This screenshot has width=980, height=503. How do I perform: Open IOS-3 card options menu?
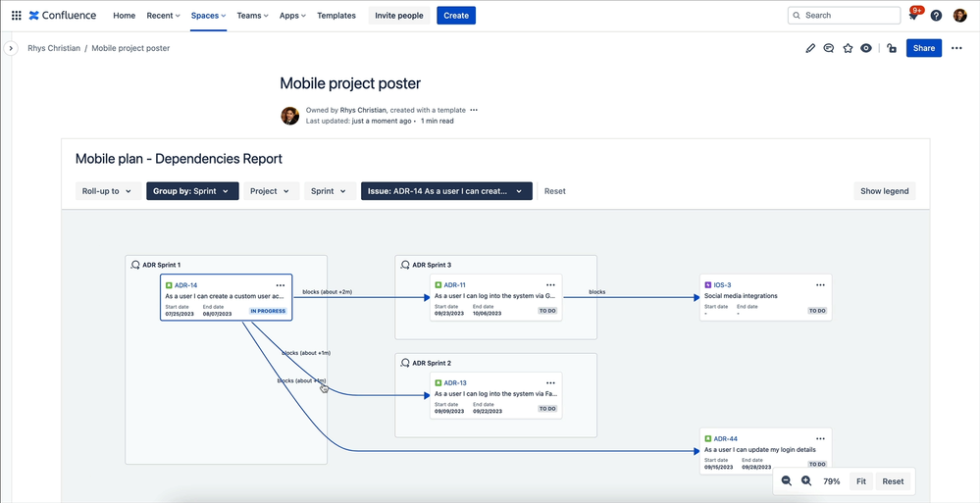point(820,285)
